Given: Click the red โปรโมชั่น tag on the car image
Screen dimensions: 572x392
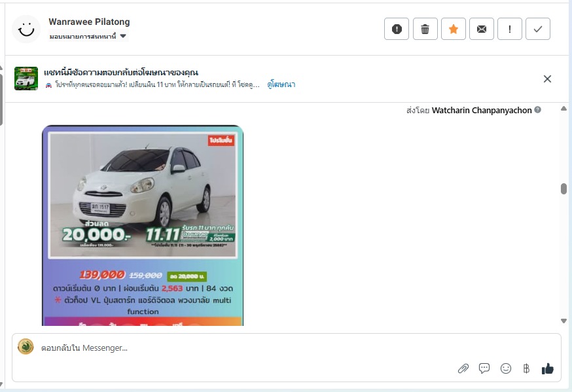Looking at the screenshot, I should 221,141.
